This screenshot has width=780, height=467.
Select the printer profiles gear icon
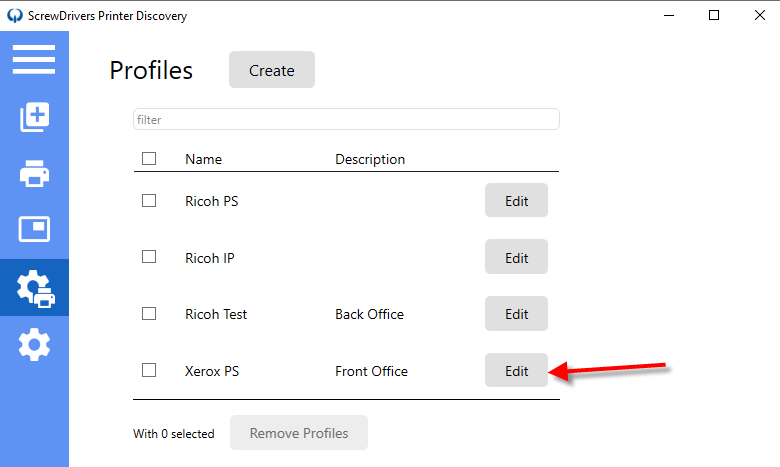click(35, 288)
